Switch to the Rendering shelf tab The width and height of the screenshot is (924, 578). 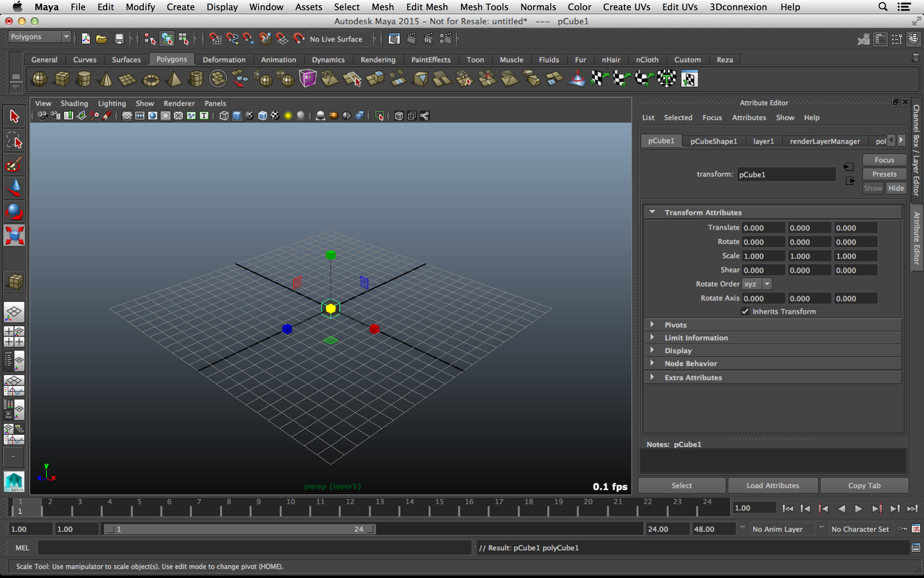pos(378,59)
